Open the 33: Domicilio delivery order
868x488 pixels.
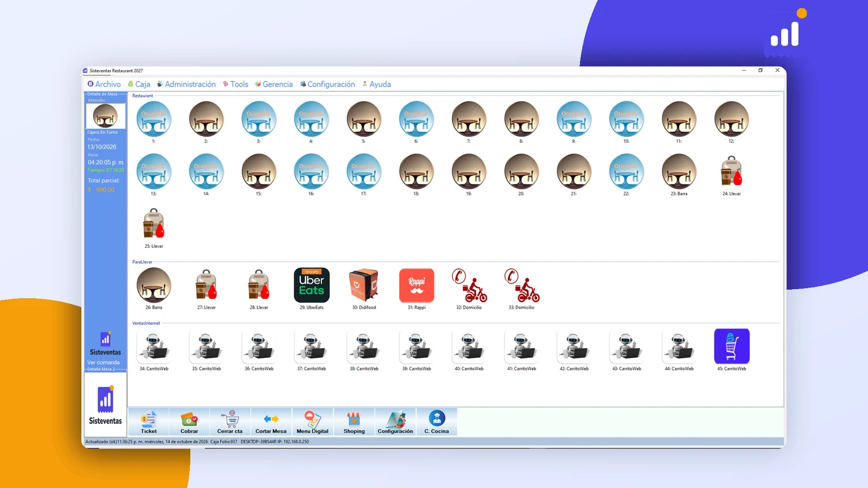click(x=522, y=285)
